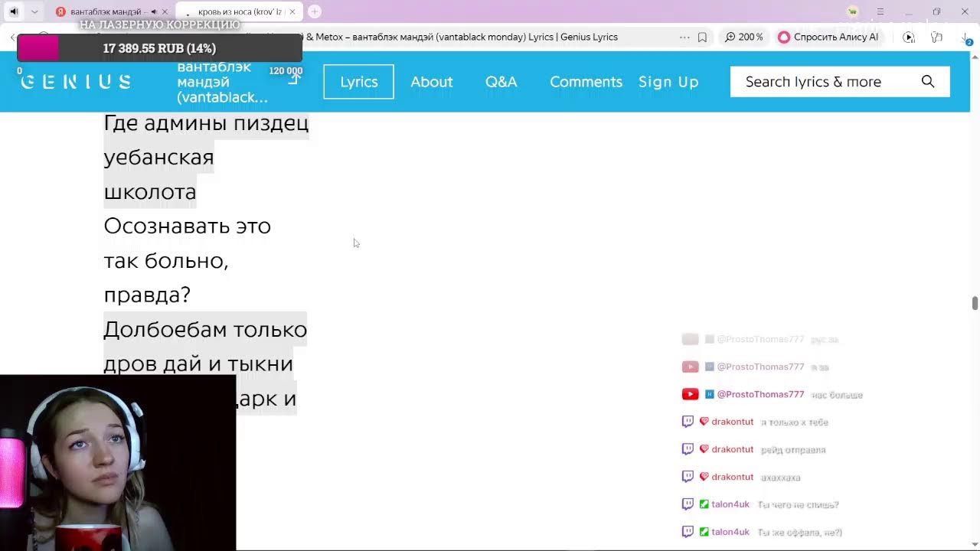This screenshot has width=980, height=551.
Task: Click the lyric line 'дров дай и тыкни'
Action: pyautogui.click(x=198, y=364)
